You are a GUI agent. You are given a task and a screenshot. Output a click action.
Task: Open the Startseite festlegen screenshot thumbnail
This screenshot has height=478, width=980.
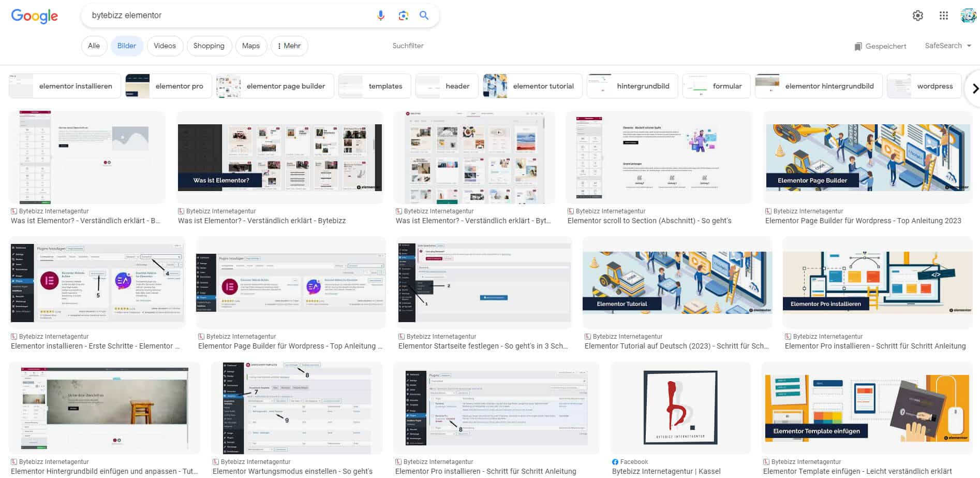(484, 283)
